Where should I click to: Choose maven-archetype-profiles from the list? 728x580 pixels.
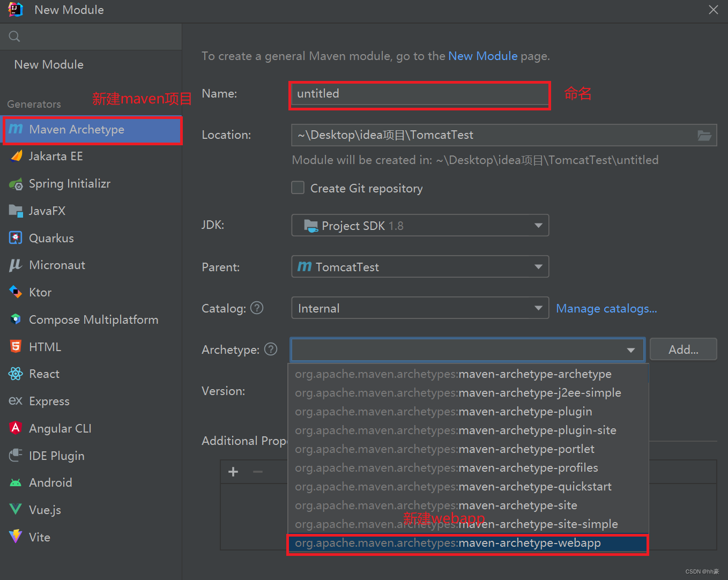(x=467, y=468)
